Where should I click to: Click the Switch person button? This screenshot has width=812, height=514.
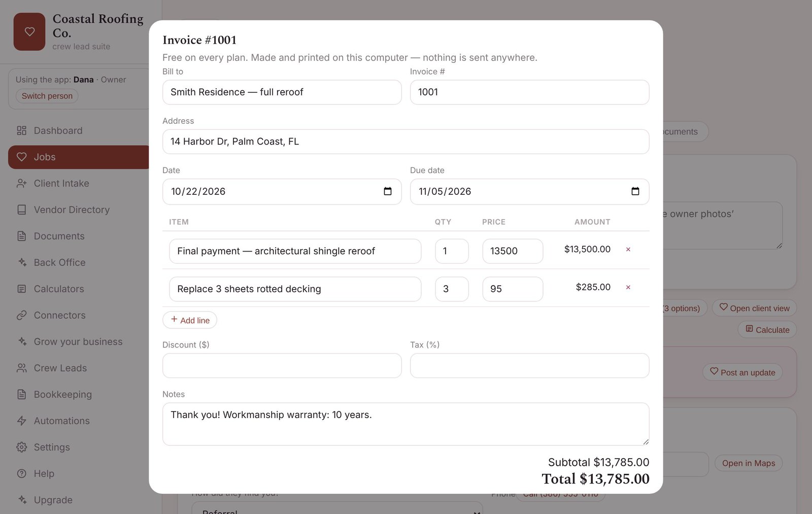click(x=47, y=96)
